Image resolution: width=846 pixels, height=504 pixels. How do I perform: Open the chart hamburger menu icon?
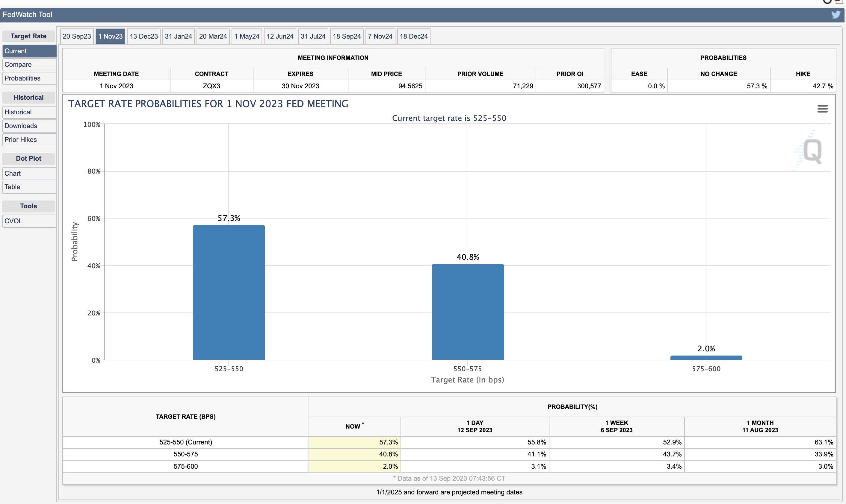point(822,109)
